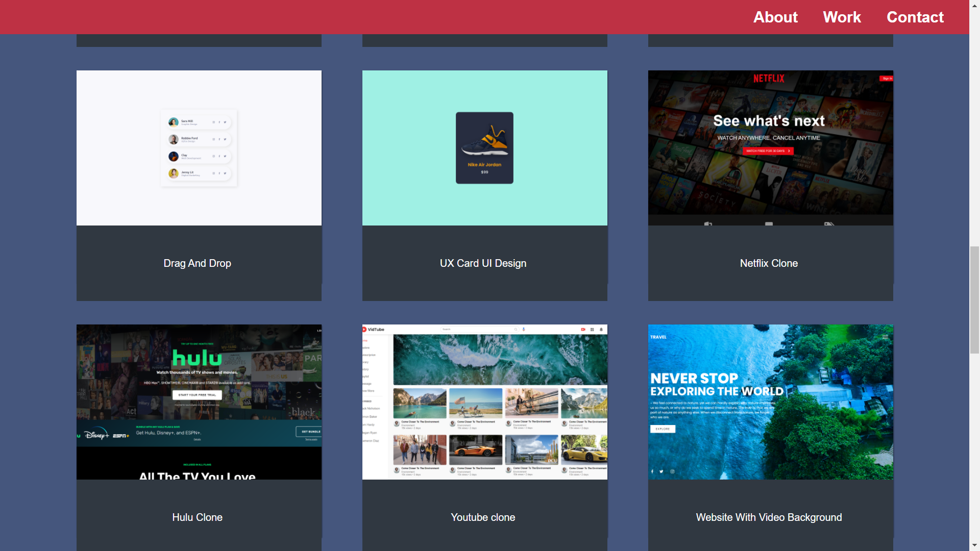This screenshot has height=551, width=980.
Task: Open the Hulu Clone project thumbnail
Action: [199, 402]
